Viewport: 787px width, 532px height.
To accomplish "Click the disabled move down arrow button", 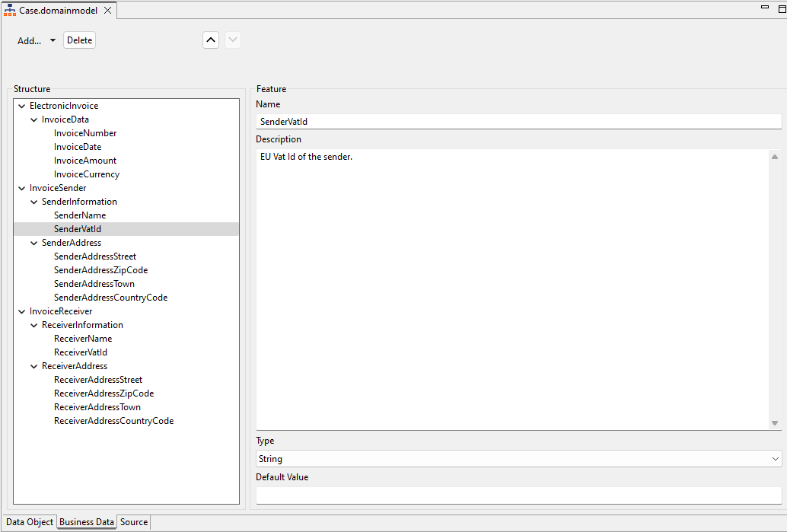I will click(233, 40).
